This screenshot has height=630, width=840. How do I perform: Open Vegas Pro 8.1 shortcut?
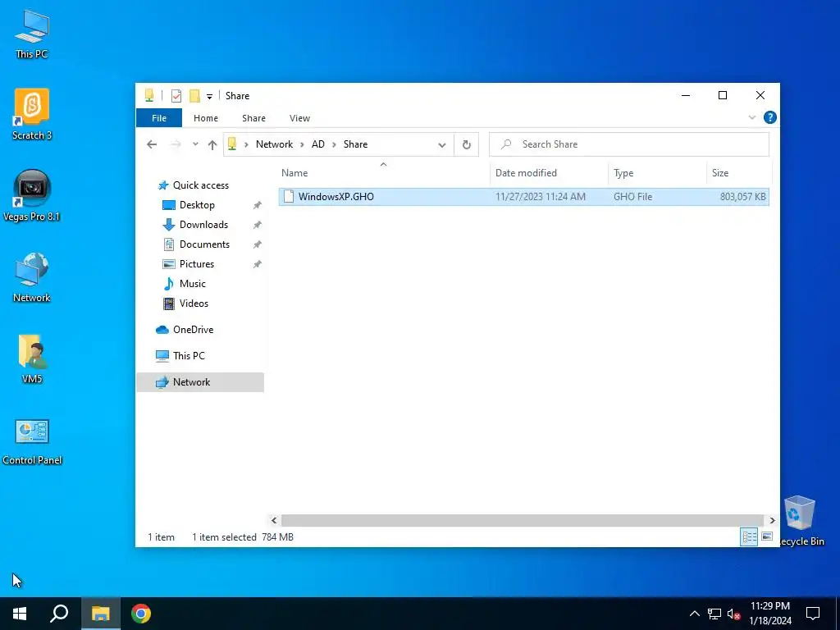coord(32,195)
